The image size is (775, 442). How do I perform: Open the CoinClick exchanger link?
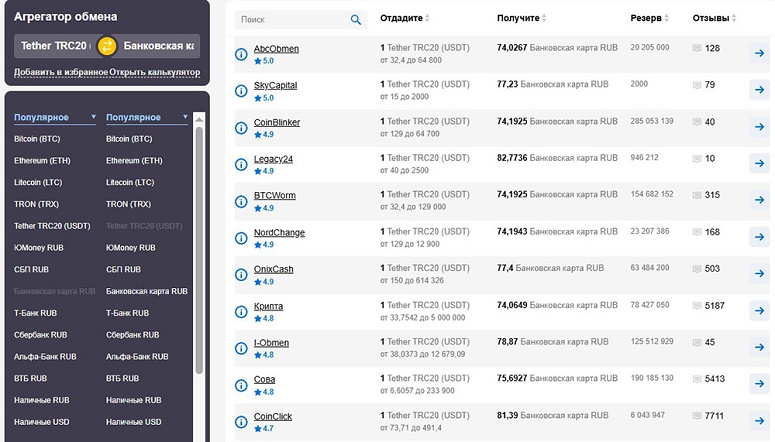pos(273,416)
